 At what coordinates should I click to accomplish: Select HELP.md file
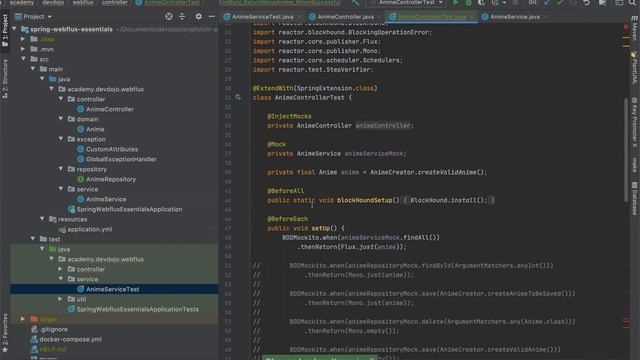pos(49,349)
